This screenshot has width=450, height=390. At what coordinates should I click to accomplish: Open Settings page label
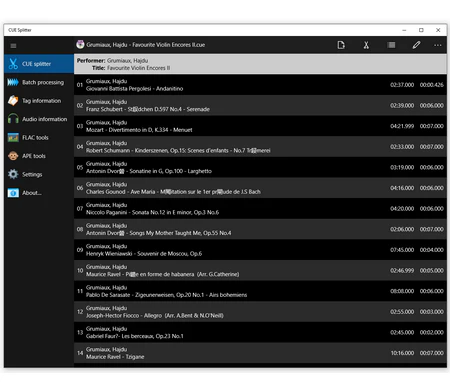pyautogui.click(x=32, y=174)
